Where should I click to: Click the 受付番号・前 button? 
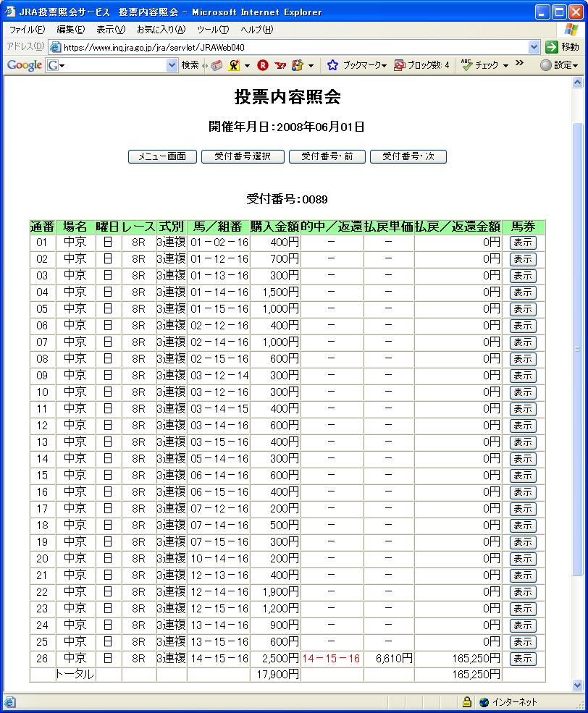coord(327,156)
